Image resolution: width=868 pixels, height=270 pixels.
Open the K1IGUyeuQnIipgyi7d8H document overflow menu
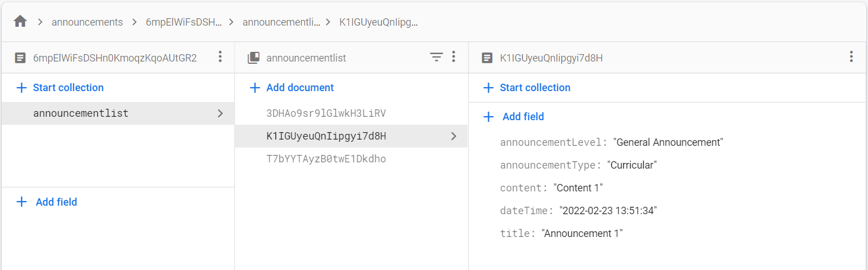pos(851,57)
